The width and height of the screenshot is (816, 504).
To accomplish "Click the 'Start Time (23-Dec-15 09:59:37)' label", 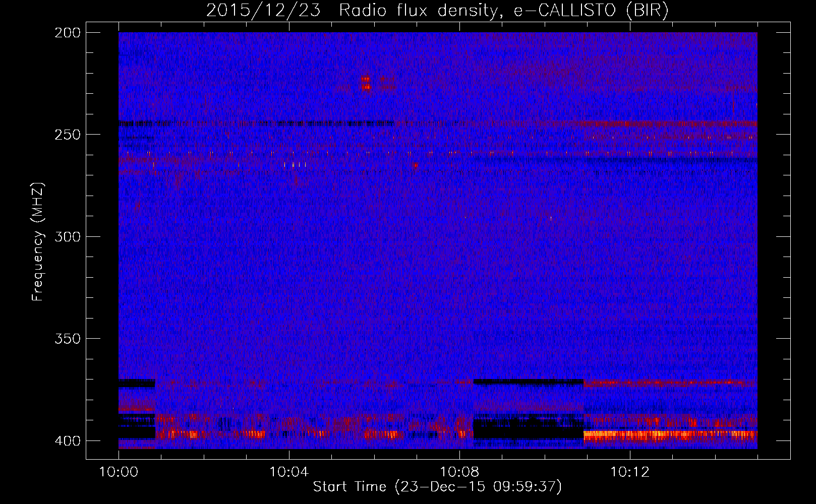I will pos(437,487).
